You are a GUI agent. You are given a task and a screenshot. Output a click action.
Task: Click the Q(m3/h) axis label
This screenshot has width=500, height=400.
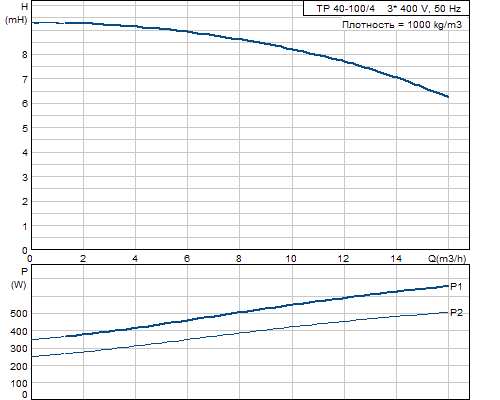447,259
